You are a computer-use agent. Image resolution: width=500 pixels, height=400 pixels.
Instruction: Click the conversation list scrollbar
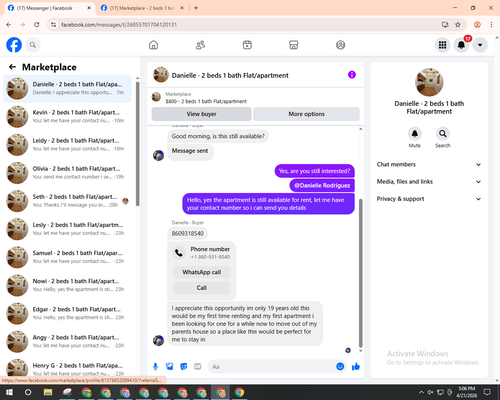point(138,144)
